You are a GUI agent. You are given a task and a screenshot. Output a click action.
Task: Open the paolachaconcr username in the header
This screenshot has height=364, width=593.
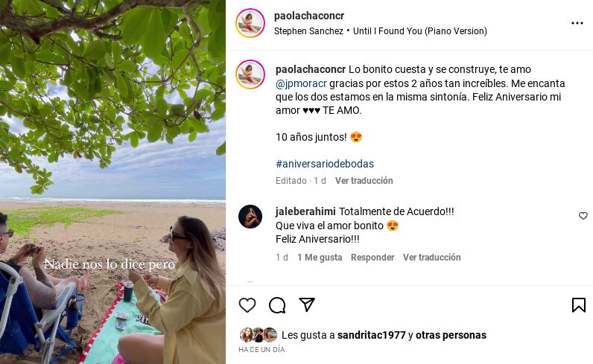tap(309, 16)
